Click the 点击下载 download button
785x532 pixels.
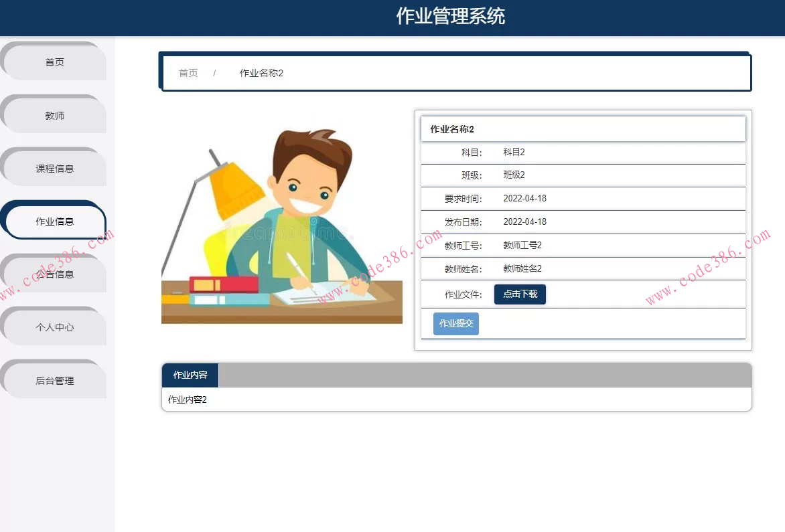click(520, 294)
